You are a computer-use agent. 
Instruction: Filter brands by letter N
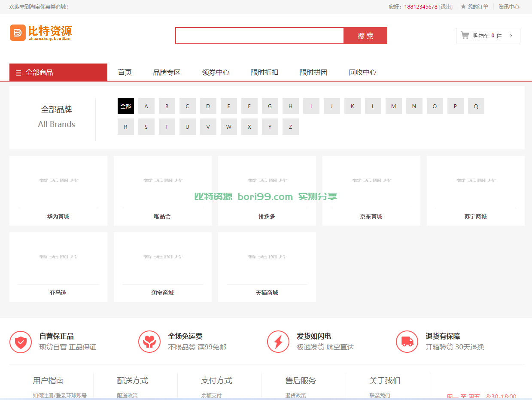pos(414,106)
